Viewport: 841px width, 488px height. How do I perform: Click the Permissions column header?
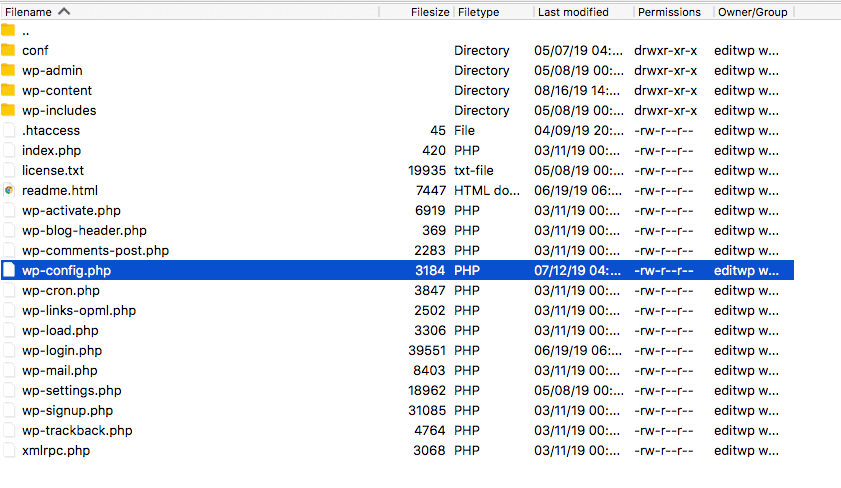669,12
